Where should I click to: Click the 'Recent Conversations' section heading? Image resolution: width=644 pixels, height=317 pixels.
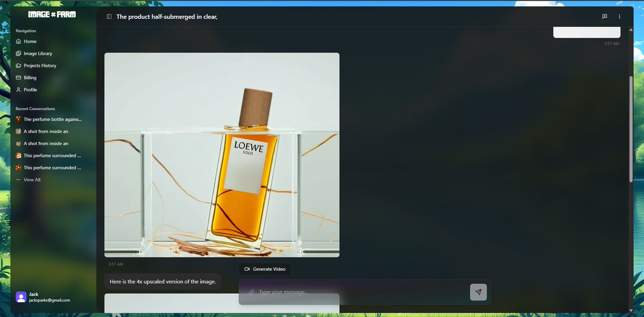35,109
